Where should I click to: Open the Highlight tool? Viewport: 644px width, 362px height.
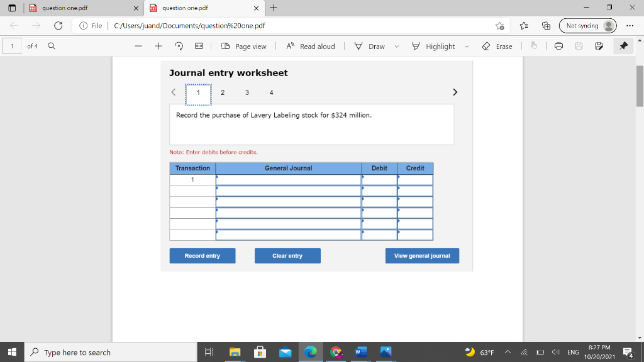point(440,46)
